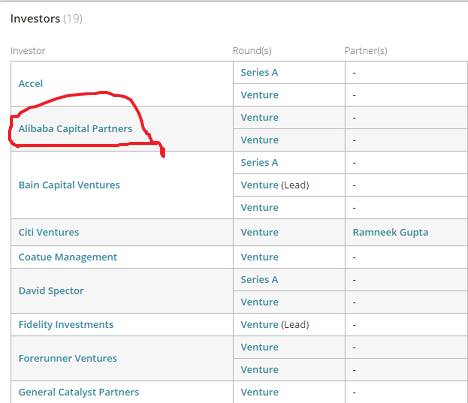Open General Catalyst Partners' Venture round
This screenshot has width=468, height=403.
[x=260, y=392]
